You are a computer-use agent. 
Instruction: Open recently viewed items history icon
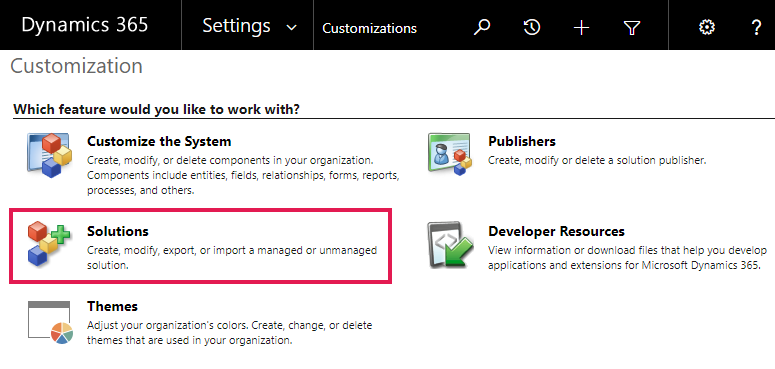(531, 28)
